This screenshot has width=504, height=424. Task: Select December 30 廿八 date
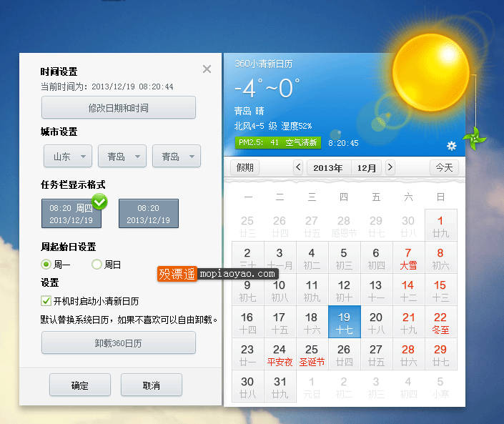pyautogui.click(x=248, y=386)
